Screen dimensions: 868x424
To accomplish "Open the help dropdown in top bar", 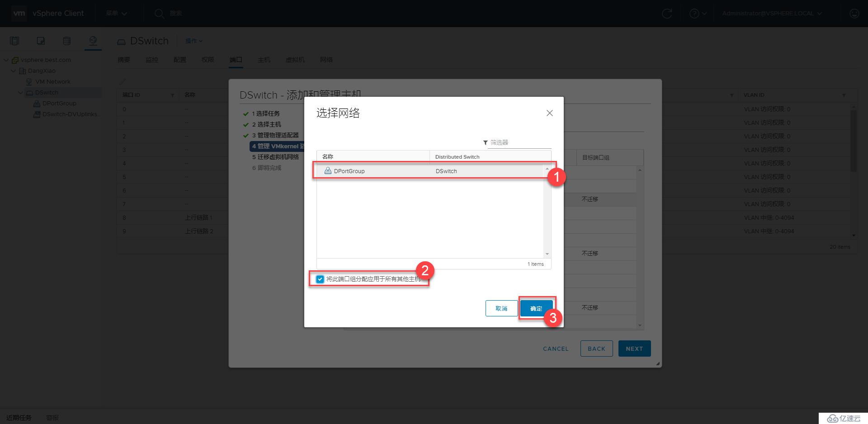I will click(698, 14).
